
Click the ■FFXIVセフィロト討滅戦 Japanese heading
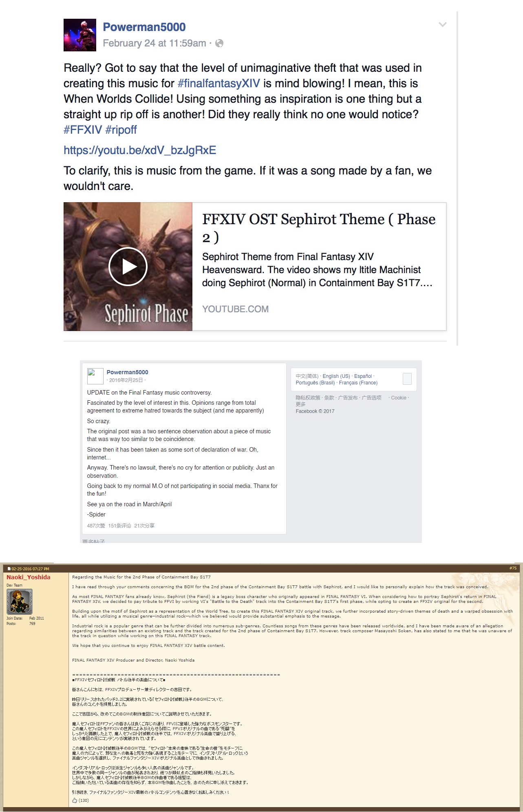(x=119, y=680)
